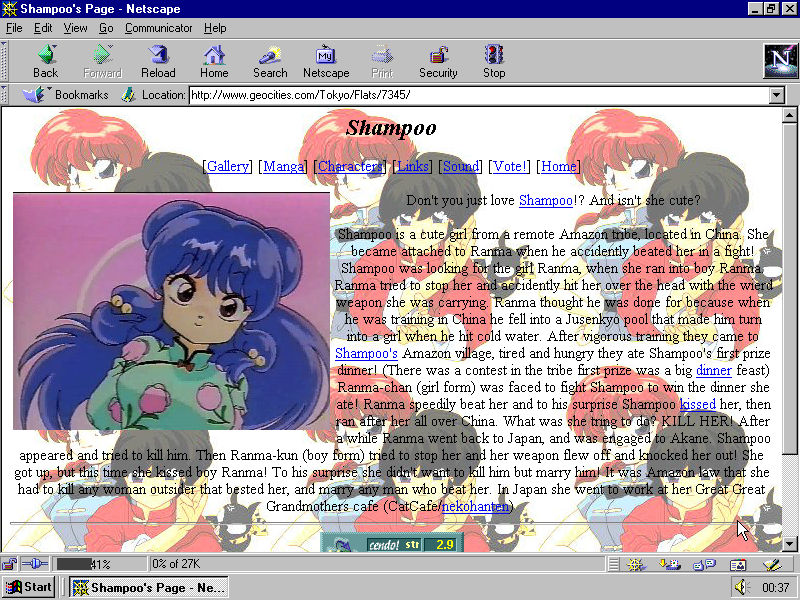Viewport: 800px width, 600px height.
Task: Print the page using the Print button
Action: pos(382,61)
